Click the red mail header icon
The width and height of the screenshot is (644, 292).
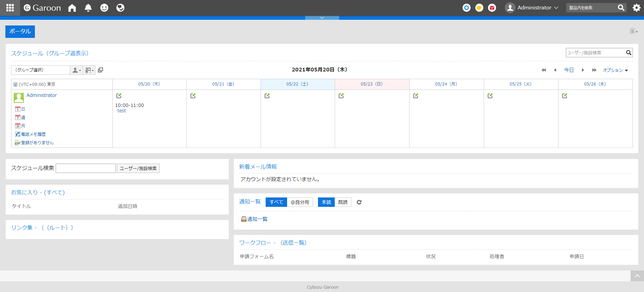(x=492, y=8)
